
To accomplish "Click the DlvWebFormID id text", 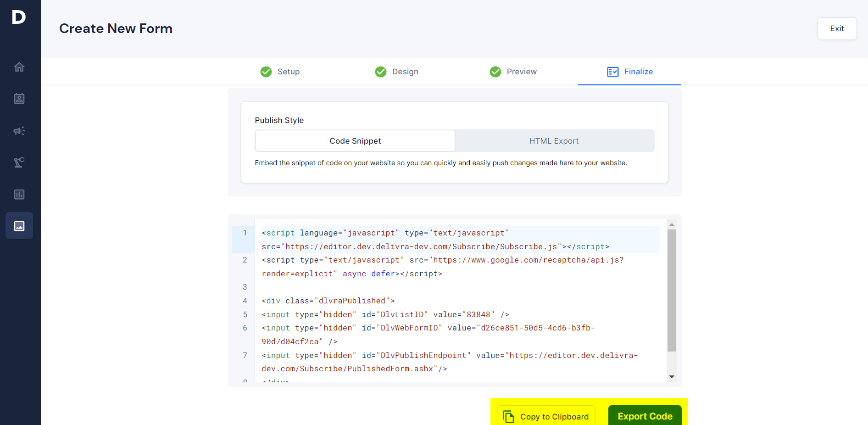I will 409,328.
